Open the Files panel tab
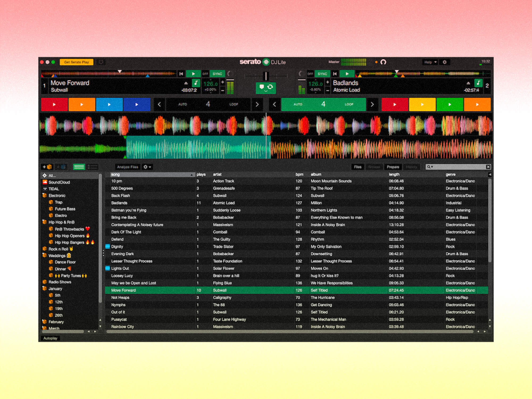532x399 pixels. click(358, 167)
